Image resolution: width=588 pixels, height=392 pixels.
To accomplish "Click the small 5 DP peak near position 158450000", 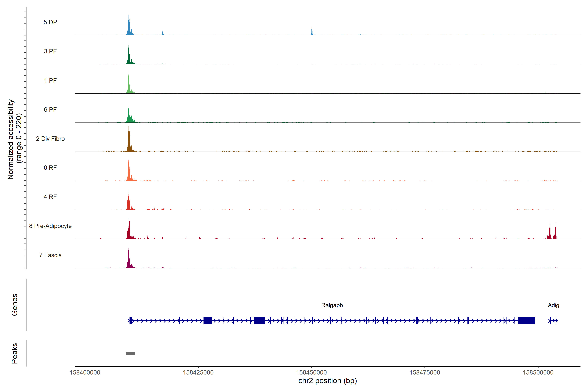I will pyautogui.click(x=312, y=32).
